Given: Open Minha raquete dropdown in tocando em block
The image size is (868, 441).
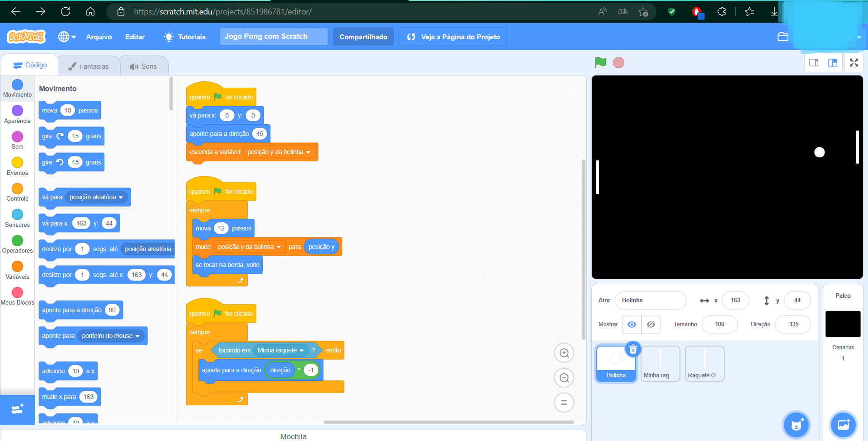Looking at the screenshot, I should [281, 351].
